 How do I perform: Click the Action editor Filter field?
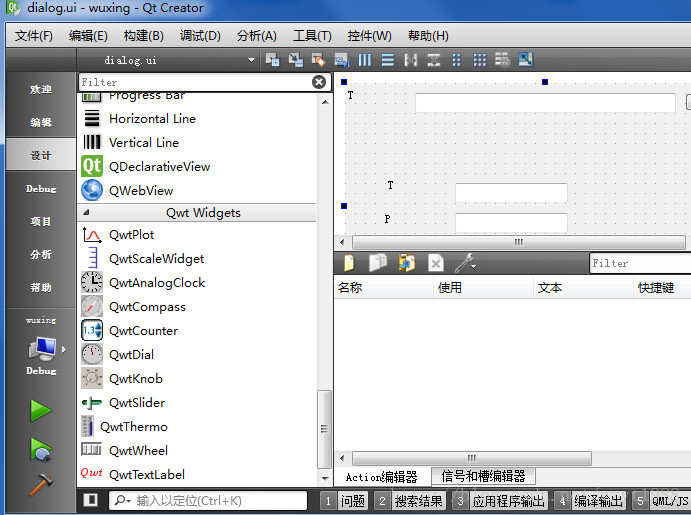[x=640, y=263]
